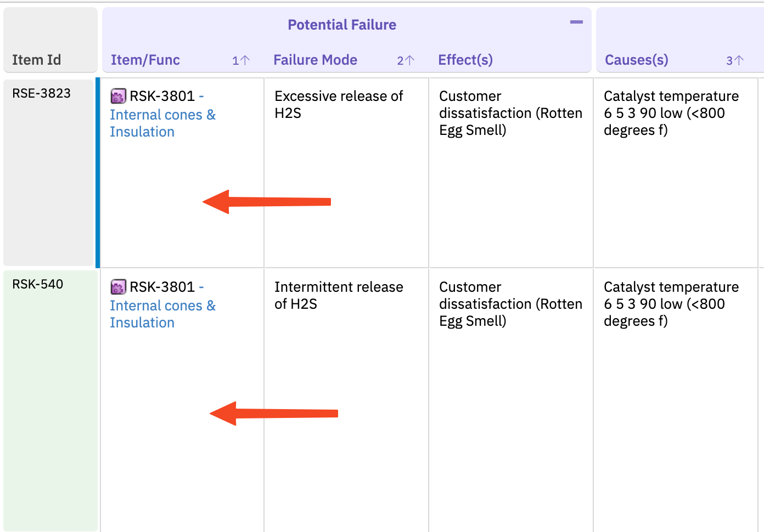Click RSK-3801 item icon in RSK-540 row
Image resolution: width=764 pixels, height=532 pixels.
tap(118, 287)
